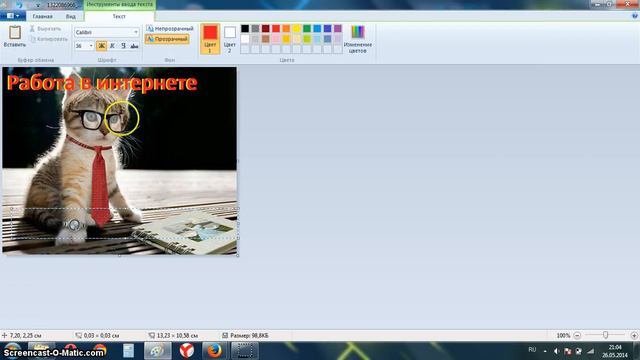
Task: Pick the white swatch in the palette's second row
Action: 245,39
